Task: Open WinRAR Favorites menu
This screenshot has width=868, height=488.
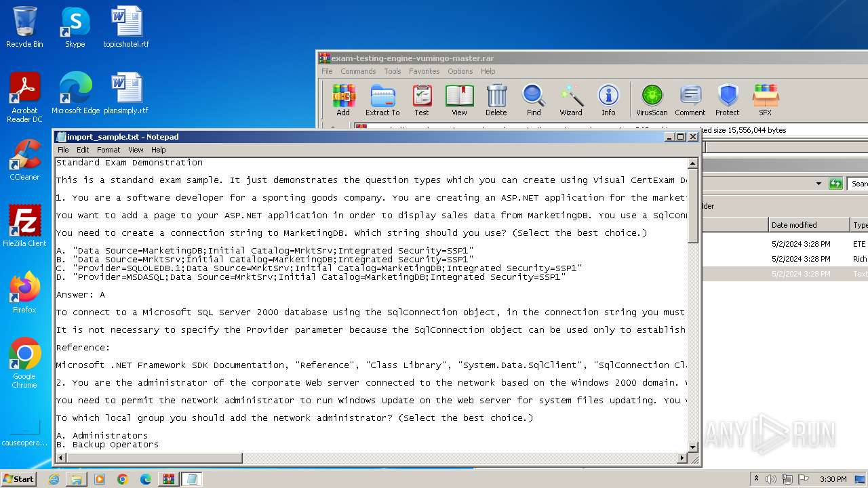Action: pyautogui.click(x=424, y=71)
